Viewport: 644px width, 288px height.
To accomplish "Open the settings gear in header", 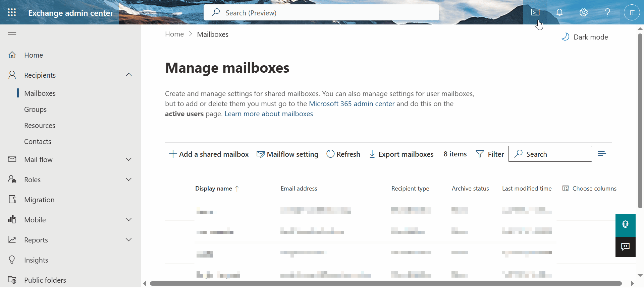I will point(584,12).
